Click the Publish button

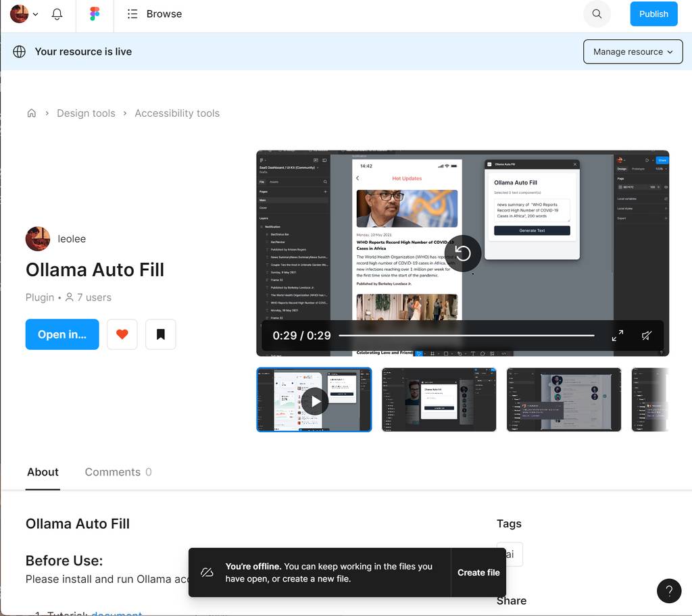653,14
